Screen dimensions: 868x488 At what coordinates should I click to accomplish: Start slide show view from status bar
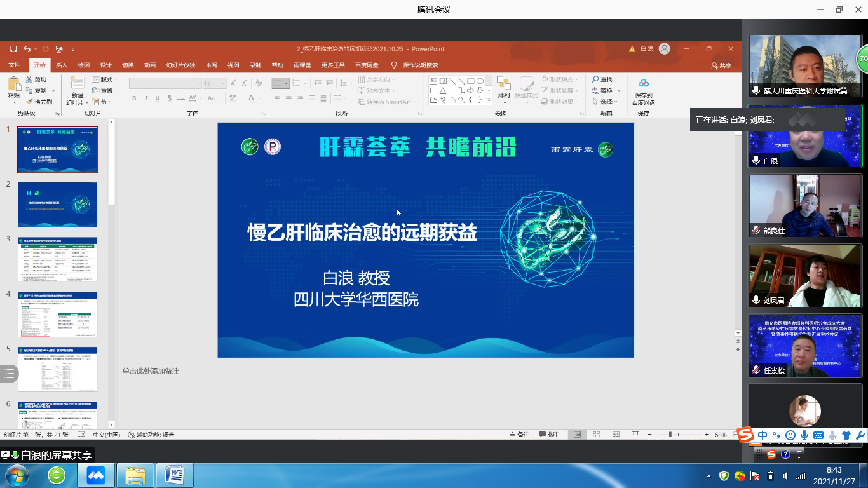coord(635,435)
